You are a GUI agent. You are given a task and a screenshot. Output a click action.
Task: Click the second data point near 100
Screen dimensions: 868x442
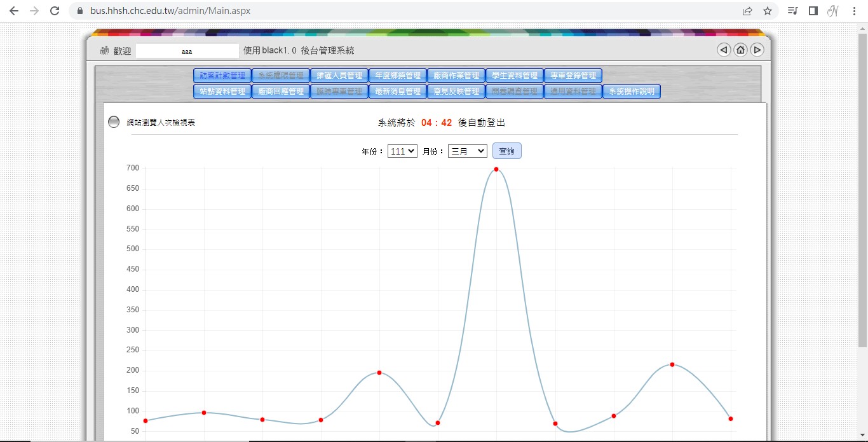pos(204,413)
